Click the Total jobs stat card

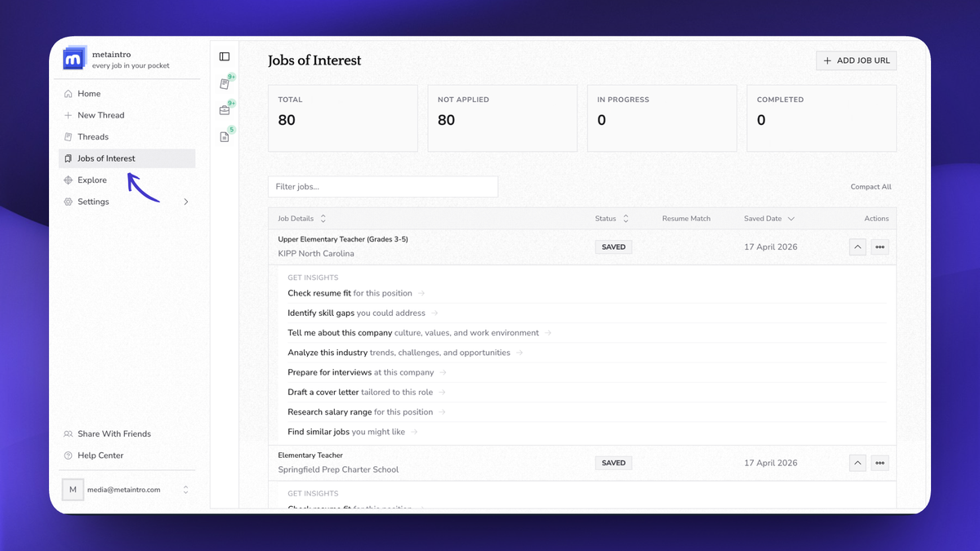tap(343, 118)
